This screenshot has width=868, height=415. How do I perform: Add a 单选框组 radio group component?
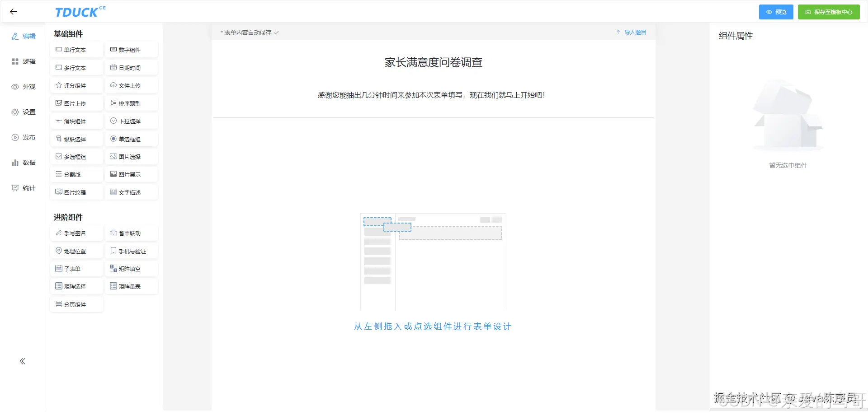pyautogui.click(x=132, y=139)
